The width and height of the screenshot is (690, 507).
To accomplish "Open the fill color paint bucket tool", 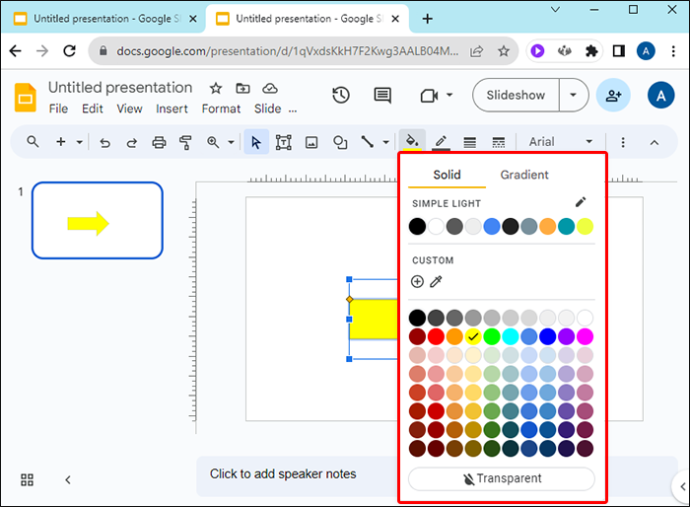I will (412, 141).
